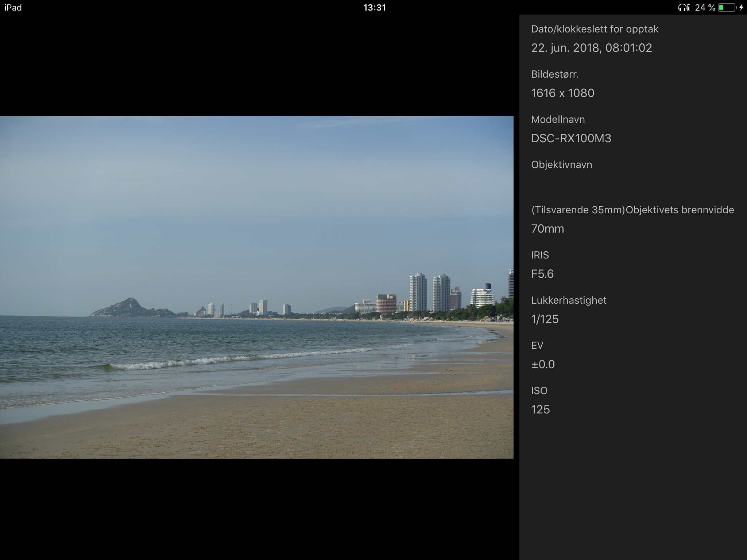Select the ISO 125 value
This screenshot has height=560, width=747.
coord(540,409)
